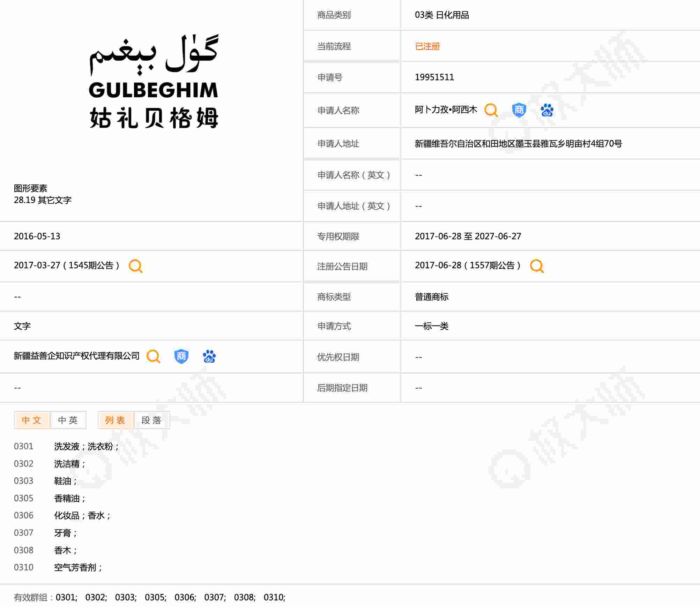700x607 pixels.
Task: Click Baidu paw icon beside agency name
Action: 209,356
